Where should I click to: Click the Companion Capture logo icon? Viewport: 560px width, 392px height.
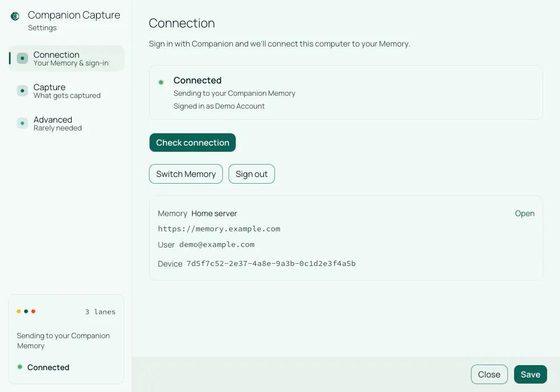(x=15, y=16)
